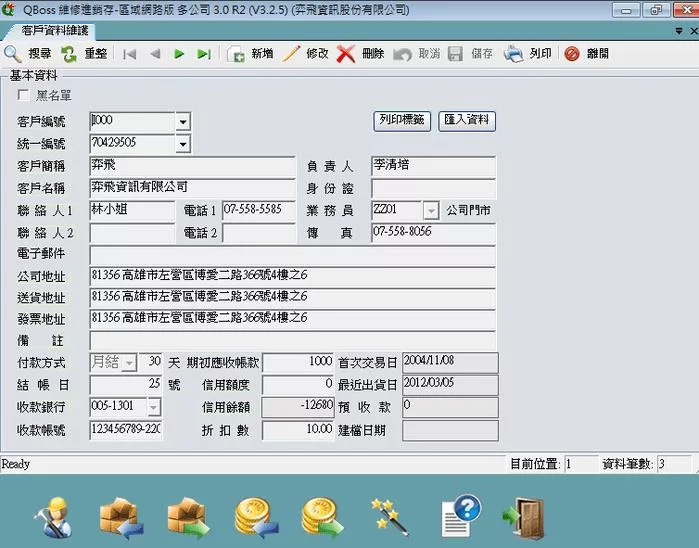Screen dimensions: 699x548
Task: Click the 匯入資料 button
Action: [466, 120]
